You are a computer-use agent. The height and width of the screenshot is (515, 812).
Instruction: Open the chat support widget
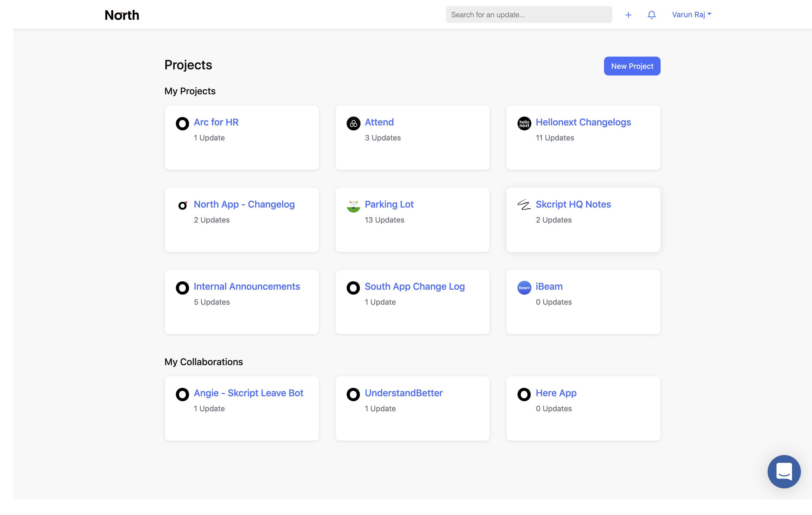(784, 471)
